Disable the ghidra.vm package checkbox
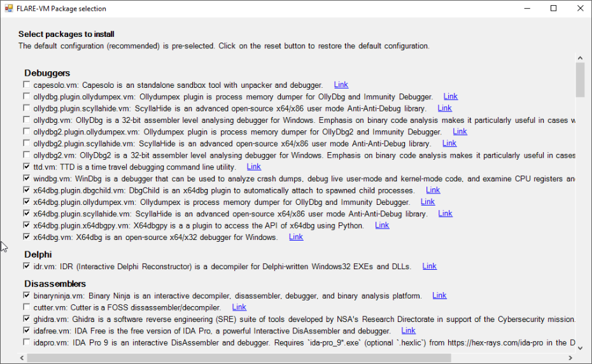 click(x=27, y=319)
